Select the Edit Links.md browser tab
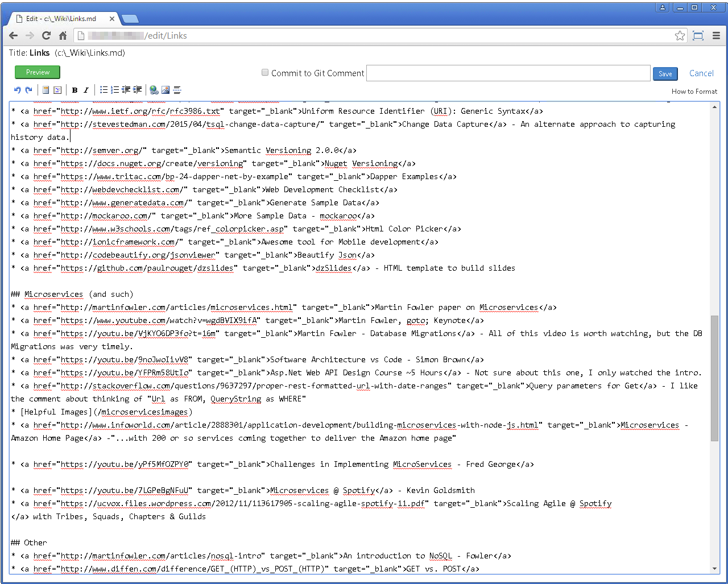This screenshot has width=728, height=584. coord(63,19)
